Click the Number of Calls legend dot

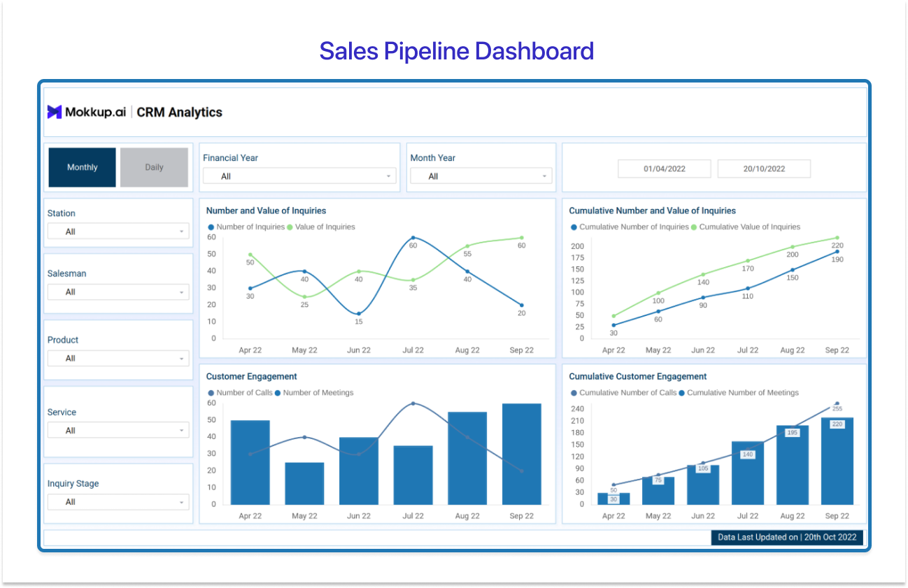click(x=211, y=393)
